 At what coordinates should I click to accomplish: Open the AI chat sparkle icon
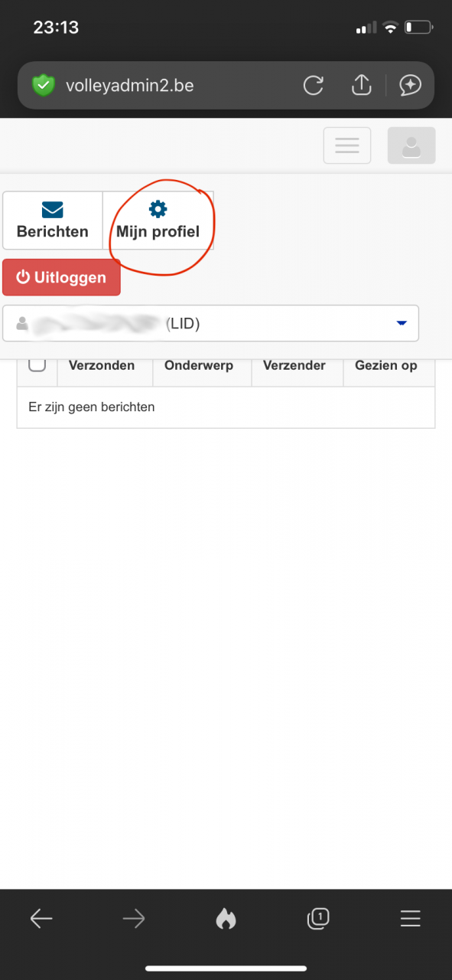(411, 85)
